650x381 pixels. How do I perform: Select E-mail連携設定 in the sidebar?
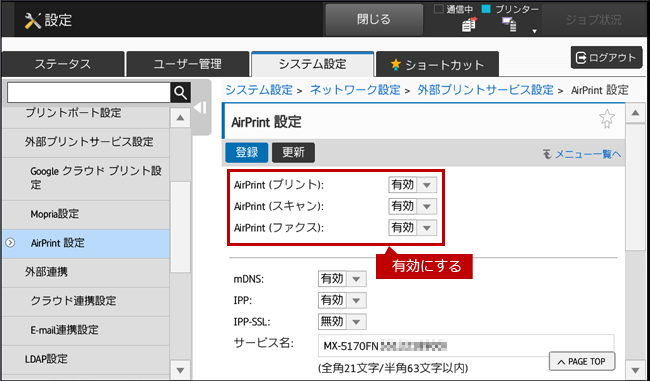pyautogui.click(x=86, y=331)
